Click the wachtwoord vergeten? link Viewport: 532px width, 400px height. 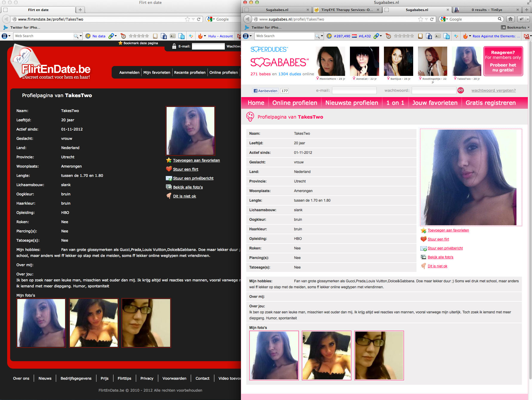pyautogui.click(x=493, y=91)
